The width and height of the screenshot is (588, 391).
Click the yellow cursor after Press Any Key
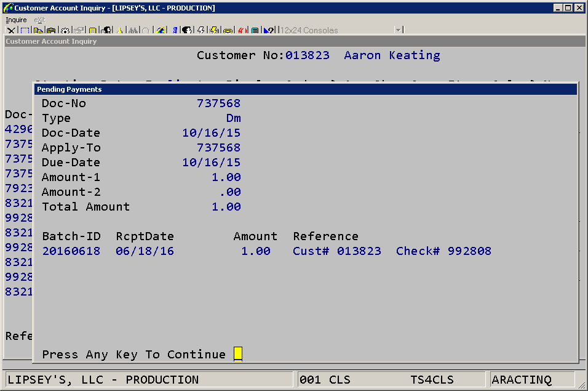[x=238, y=354]
